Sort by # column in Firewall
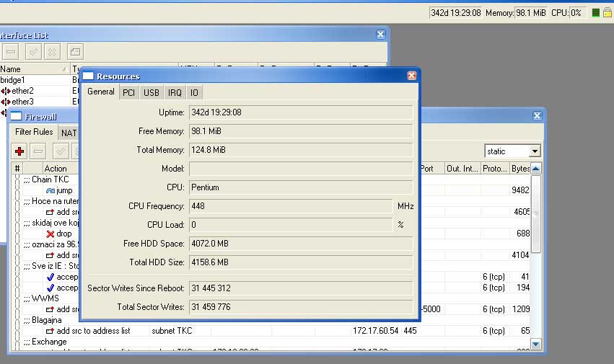Screen dimensions: 614x364 (17, 169)
